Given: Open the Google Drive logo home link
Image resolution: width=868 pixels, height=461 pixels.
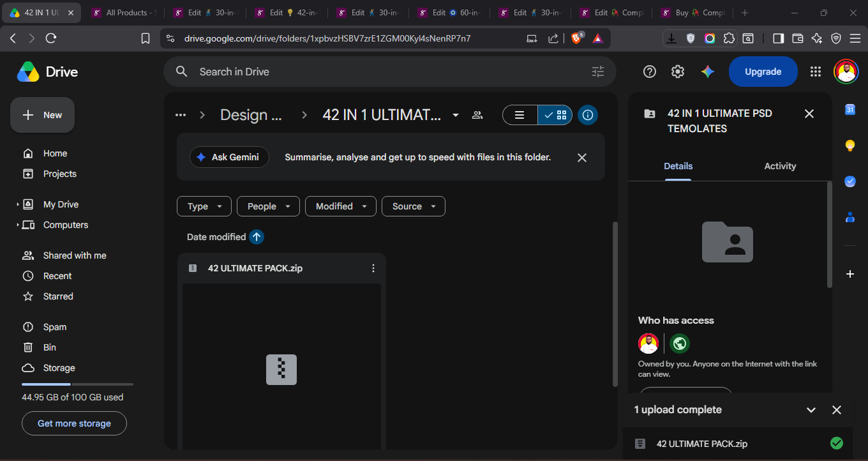Looking at the screenshot, I should coord(48,72).
